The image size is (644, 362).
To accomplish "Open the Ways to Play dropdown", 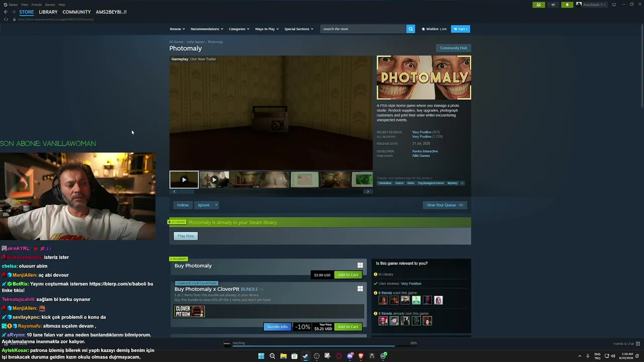I will [x=267, y=29].
